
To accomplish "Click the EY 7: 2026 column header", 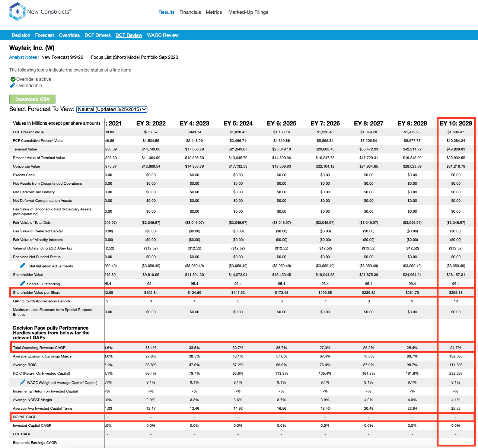I will tap(325, 123).
